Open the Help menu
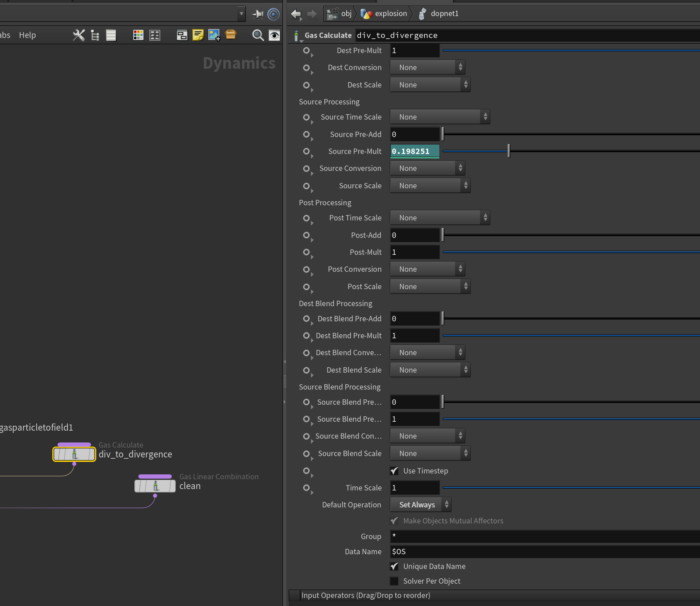 coord(27,35)
